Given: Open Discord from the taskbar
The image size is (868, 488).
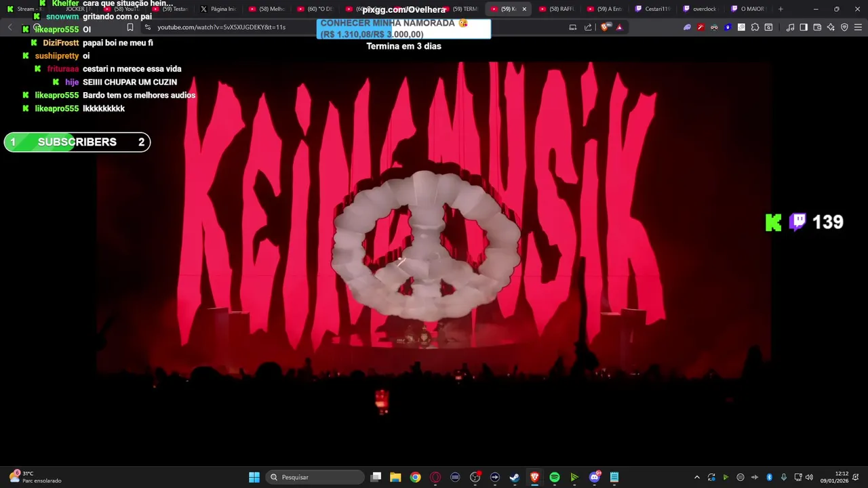Looking at the screenshot, I should 595,477.
